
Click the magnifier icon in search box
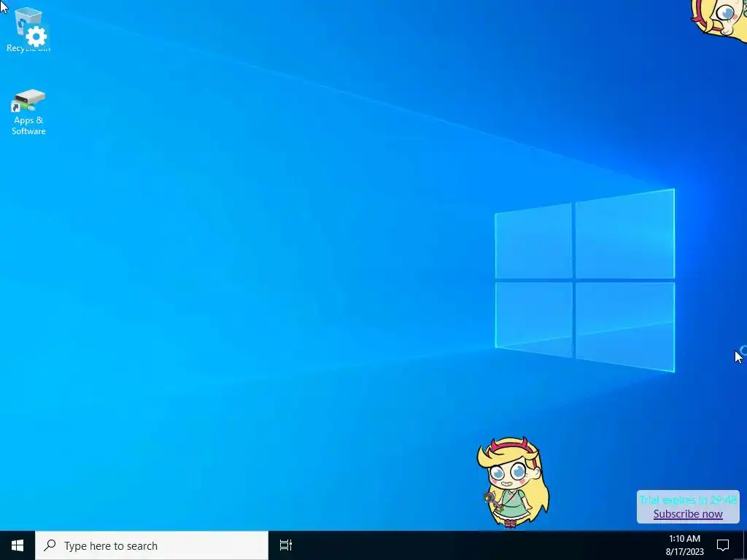pyautogui.click(x=50, y=545)
